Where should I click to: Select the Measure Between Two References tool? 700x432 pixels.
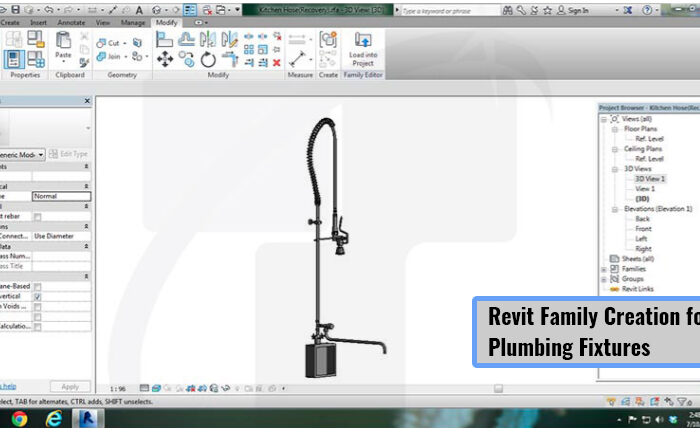pyautogui.click(x=296, y=59)
